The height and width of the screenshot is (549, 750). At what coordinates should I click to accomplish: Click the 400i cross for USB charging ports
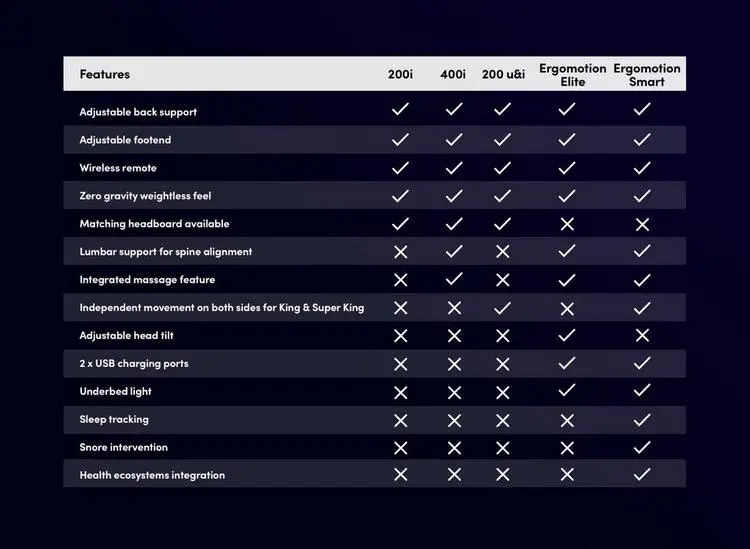click(454, 364)
